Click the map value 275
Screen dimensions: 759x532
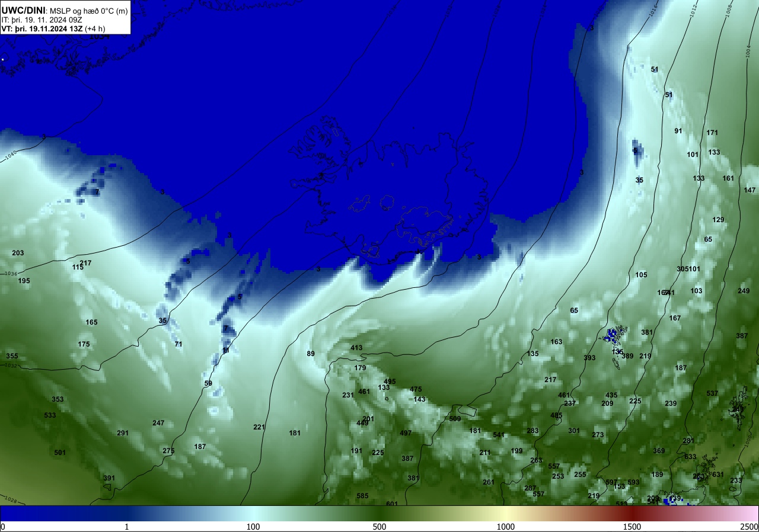[168, 451]
